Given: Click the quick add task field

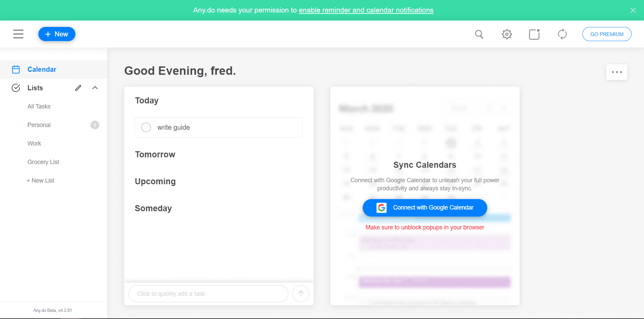Looking at the screenshot, I should [x=208, y=294].
